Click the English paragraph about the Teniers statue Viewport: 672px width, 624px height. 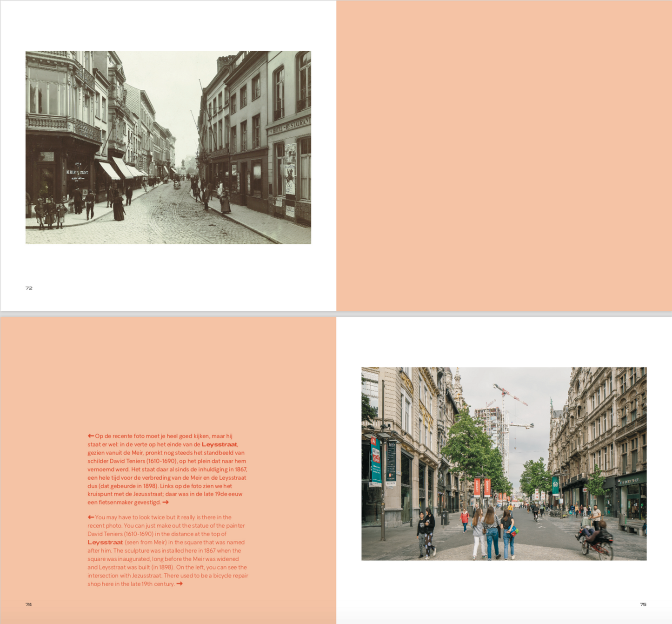(x=167, y=550)
